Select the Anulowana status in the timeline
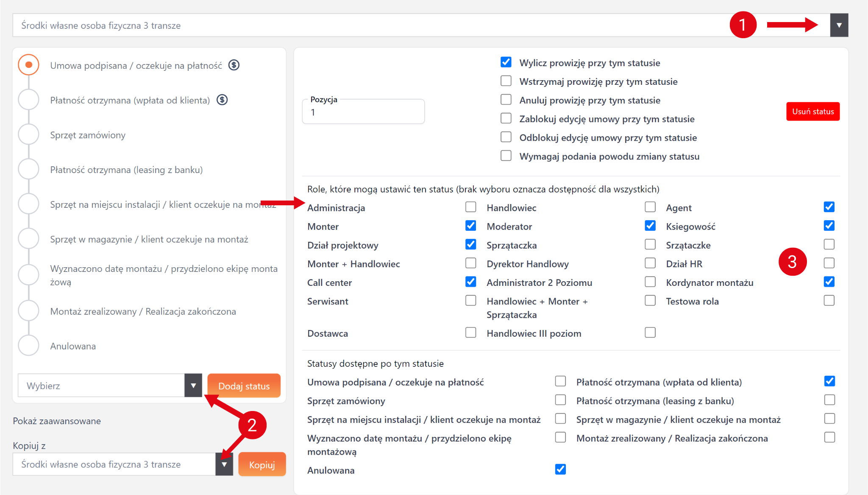 29,346
